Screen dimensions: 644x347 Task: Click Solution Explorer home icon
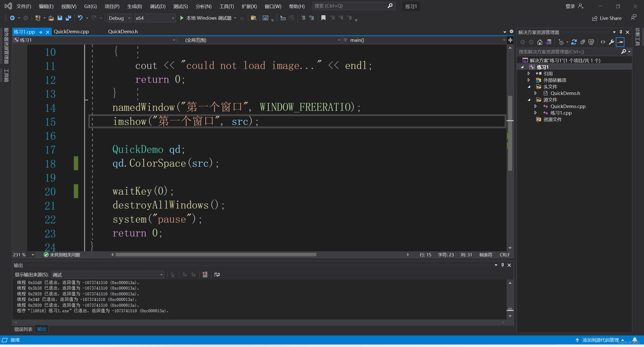click(540, 42)
